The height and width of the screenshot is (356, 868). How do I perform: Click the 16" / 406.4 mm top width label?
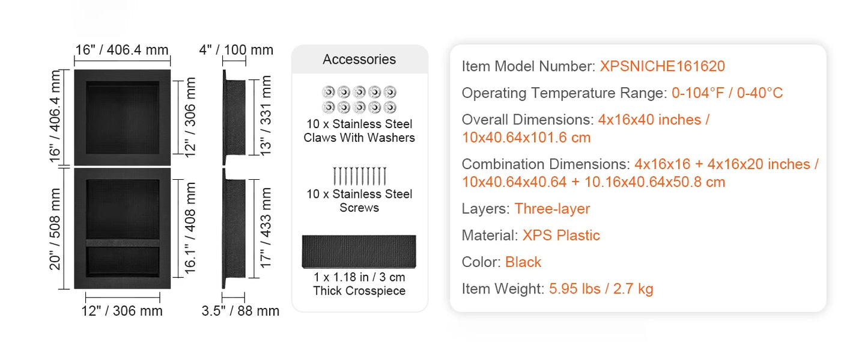tap(122, 50)
